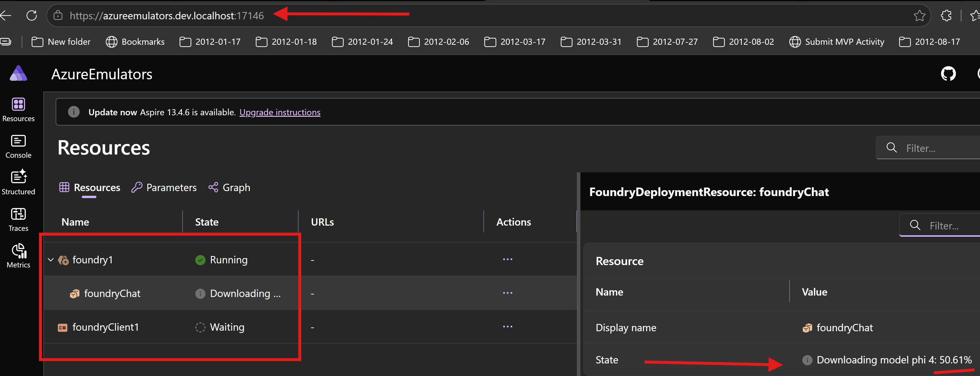Focus the Resources page Filter field

pos(928,148)
